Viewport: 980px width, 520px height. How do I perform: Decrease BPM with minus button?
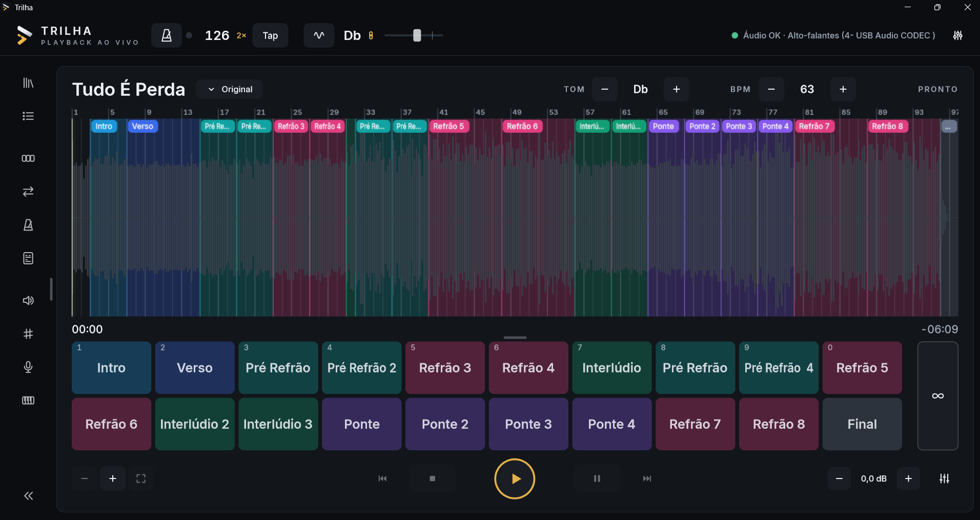pyautogui.click(x=771, y=89)
